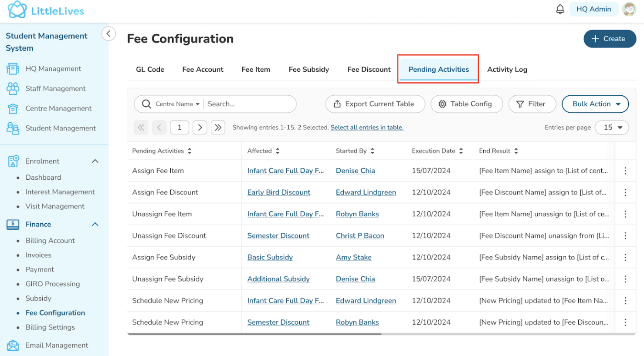The height and width of the screenshot is (356, 644).
Task: Change the entries per page dropdown
Action: tap(612, 128)
